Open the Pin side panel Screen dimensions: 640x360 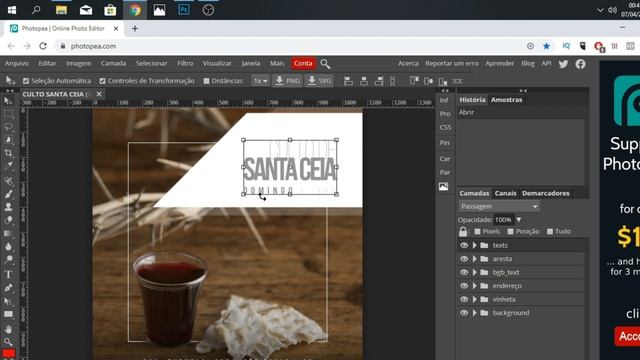444,143
